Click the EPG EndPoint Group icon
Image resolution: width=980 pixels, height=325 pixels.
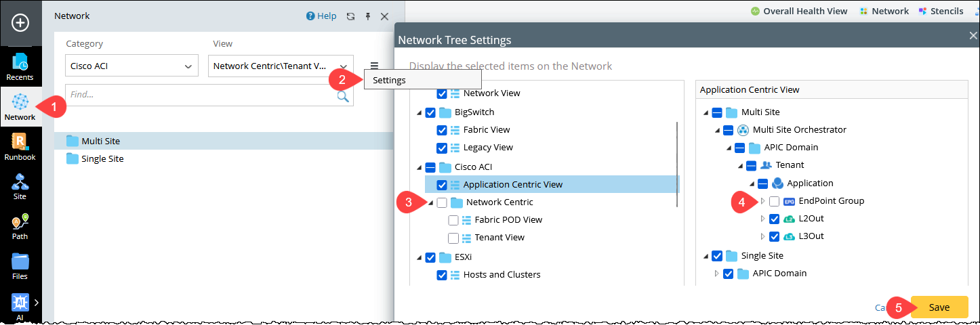789,201
